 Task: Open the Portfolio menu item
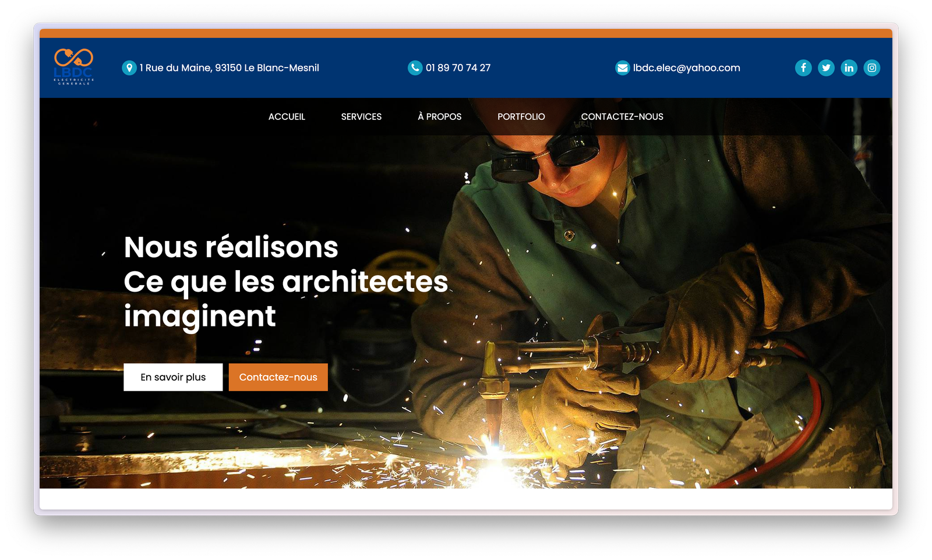pyautogui.click(x=521, y=117)
